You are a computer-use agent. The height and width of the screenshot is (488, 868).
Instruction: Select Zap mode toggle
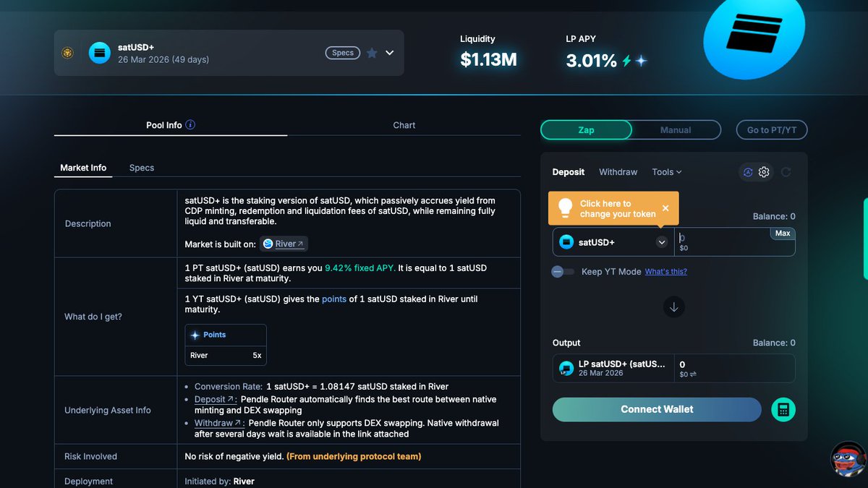coord(586,130)
